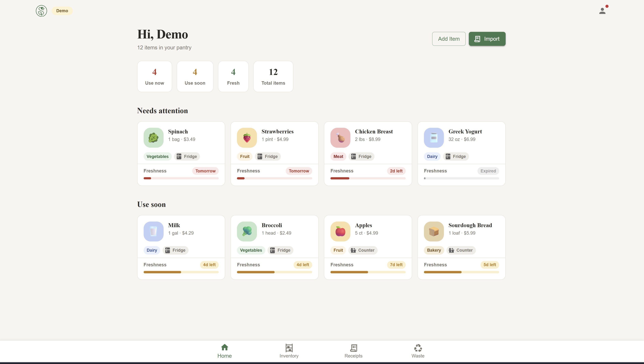Screen dimensions: 644x364
Task: Click the 4d left badge on Milk
Action: [209, 265]
